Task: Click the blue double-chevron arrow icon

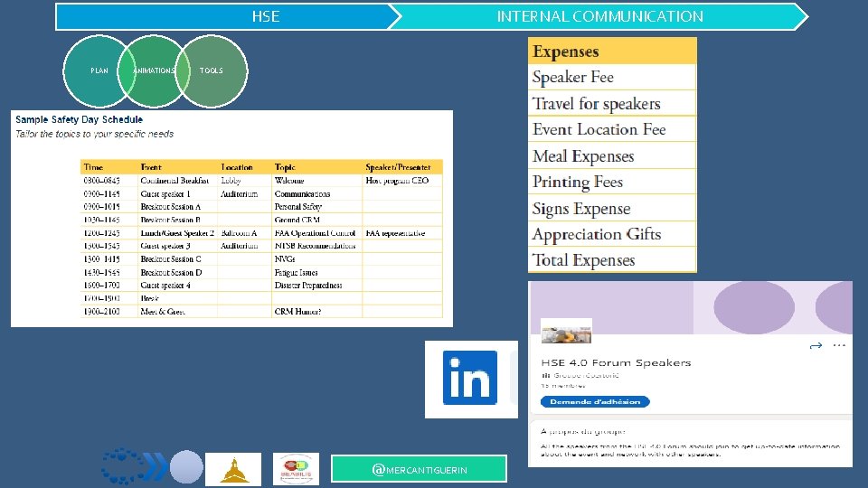Action: (155, 466)
